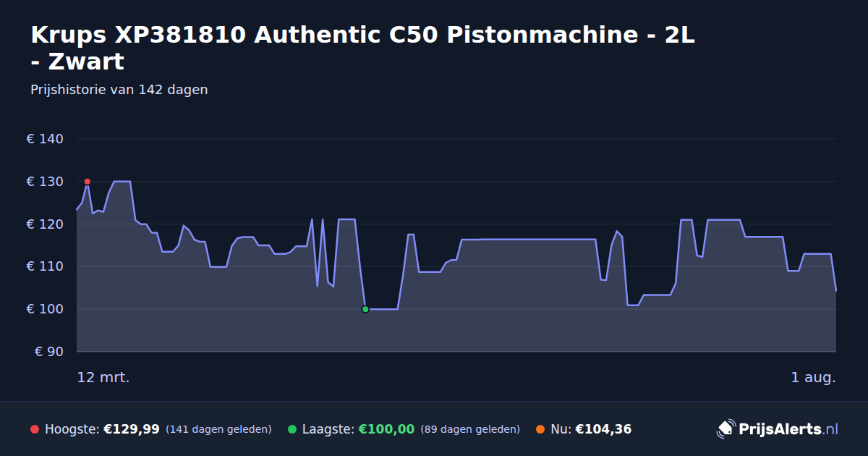Image resolution: width=868 pixels, height=456 pixels.
Task: Click the green lowest-price marker on chart
Action: coord(365,309)
